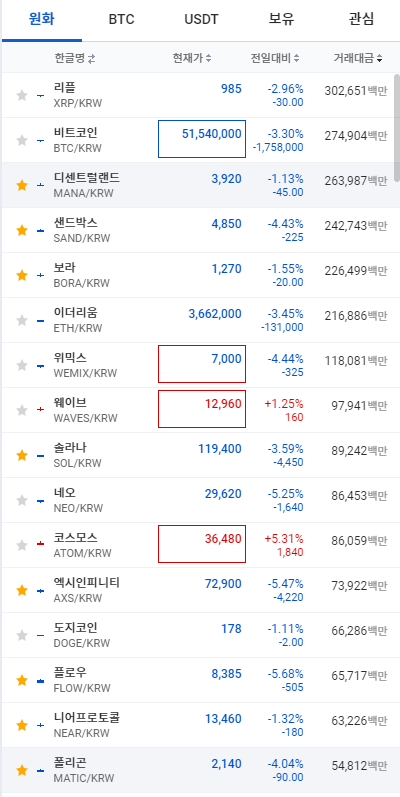Sort by 거래대금 column arrows

[x=379, y=58]
